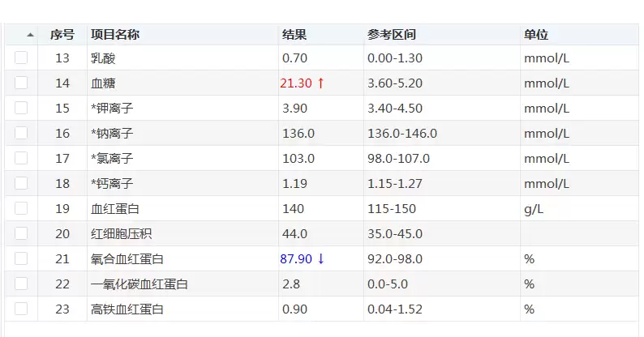Check the box for 乳酸 row
Image resolution: width=644 pixels, height=337 pixels.
pos(21,58)
